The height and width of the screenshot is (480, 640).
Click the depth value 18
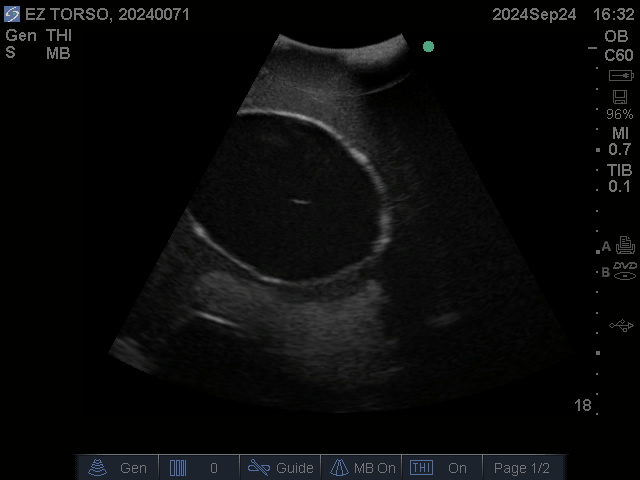pos(582,405)
